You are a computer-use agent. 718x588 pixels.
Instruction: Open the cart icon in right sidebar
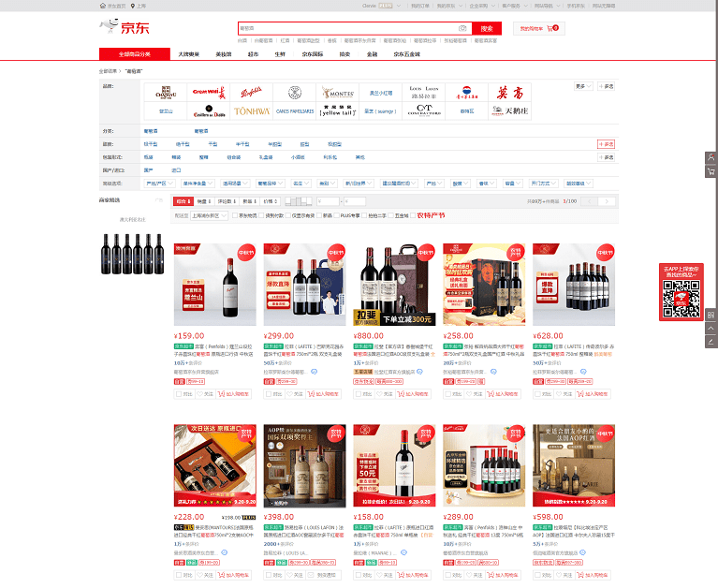click(711, 171)
